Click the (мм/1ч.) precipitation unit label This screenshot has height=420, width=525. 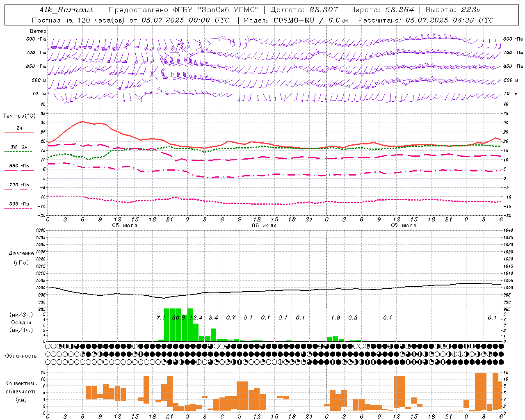click(x=21, y=330)
